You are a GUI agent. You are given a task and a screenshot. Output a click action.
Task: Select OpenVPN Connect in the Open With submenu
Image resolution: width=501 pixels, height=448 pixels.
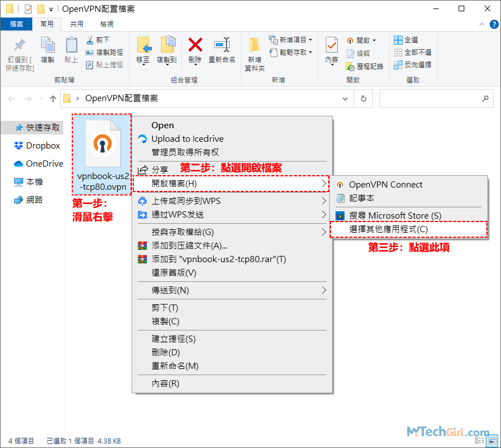(385, 185)
